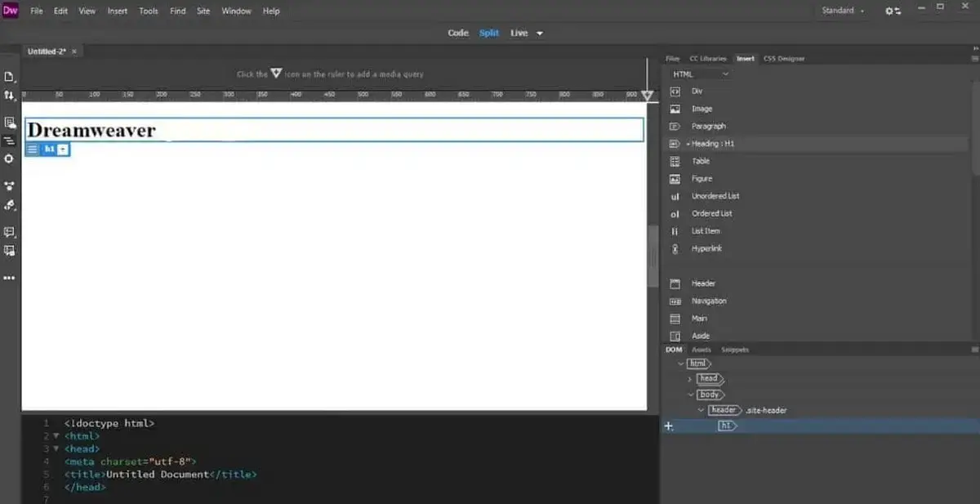Click the visual media queries bar toggle icon
This screenshot has height=504, width=980.
point(10,140)
